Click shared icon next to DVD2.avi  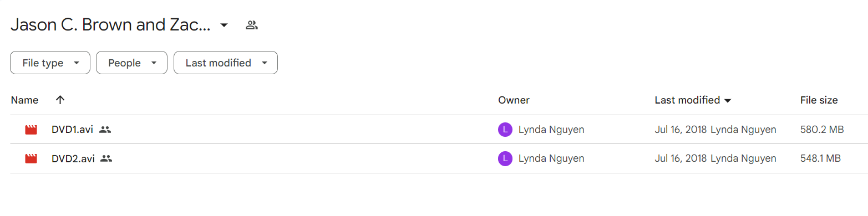pyautogui.click(x=106, y=158)
